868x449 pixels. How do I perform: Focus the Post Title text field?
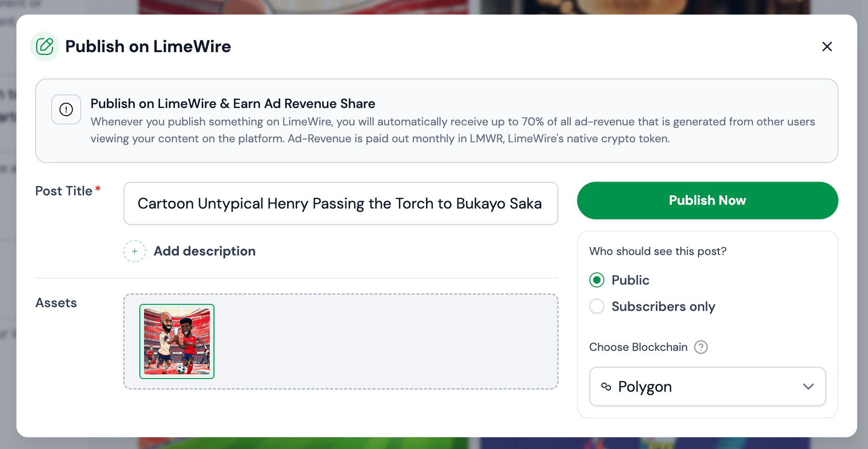click(x=340, y=203)
